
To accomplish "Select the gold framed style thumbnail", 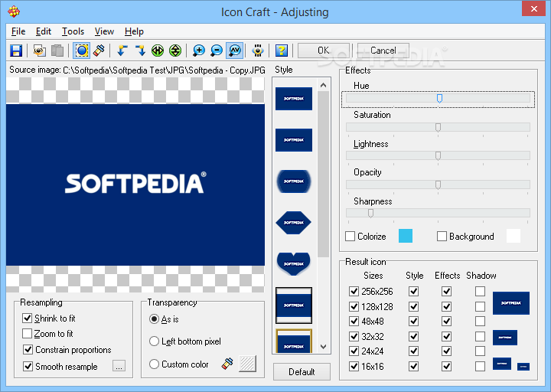I will click(x=294, y=341).
